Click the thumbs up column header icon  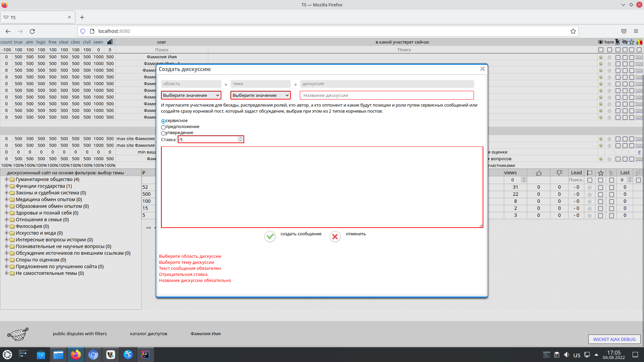[539, 173]
